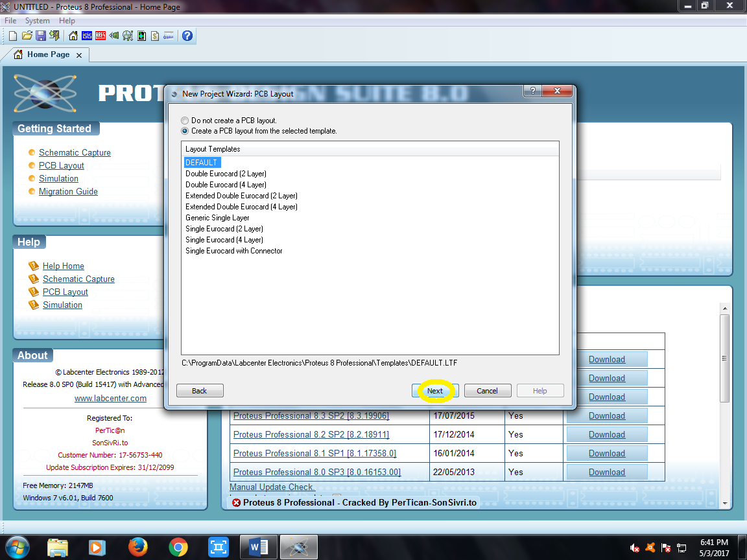Select Single Eurocard (4 Layer) template

(x=224, y=240)
